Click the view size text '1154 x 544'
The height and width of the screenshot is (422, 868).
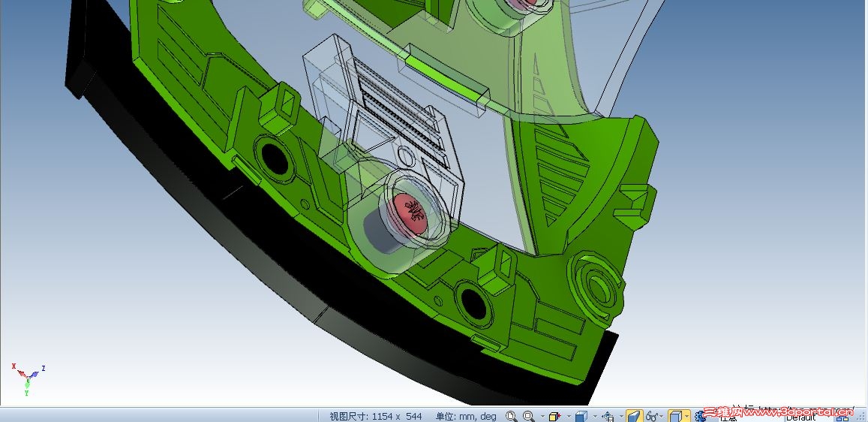397,417
